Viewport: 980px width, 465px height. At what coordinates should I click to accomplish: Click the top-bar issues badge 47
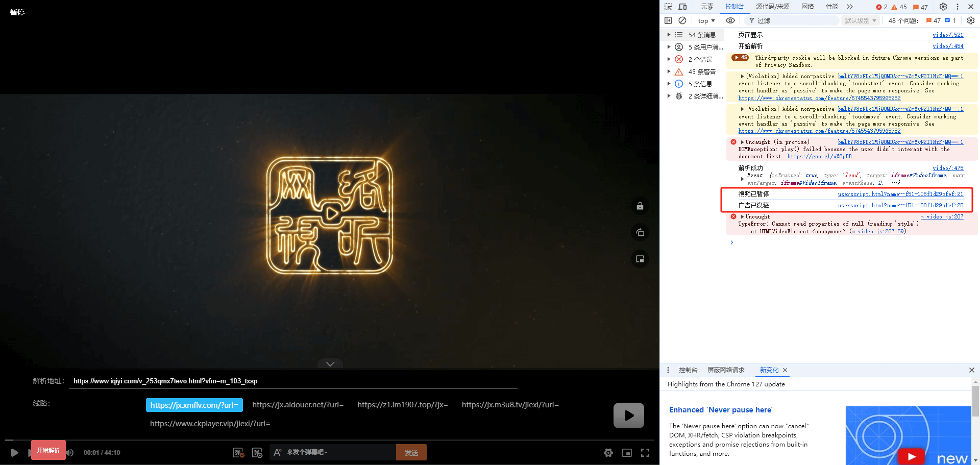point(920,7)
